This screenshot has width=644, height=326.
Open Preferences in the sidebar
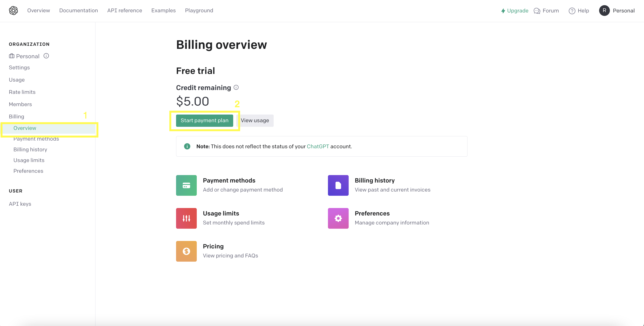28,171
